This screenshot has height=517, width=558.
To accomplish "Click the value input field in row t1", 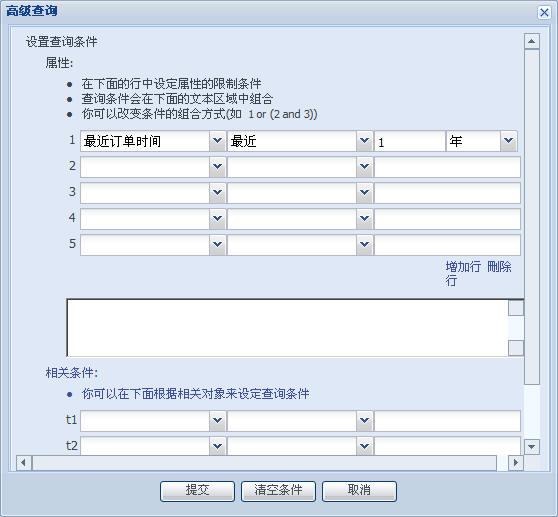I will click(447, 421).
